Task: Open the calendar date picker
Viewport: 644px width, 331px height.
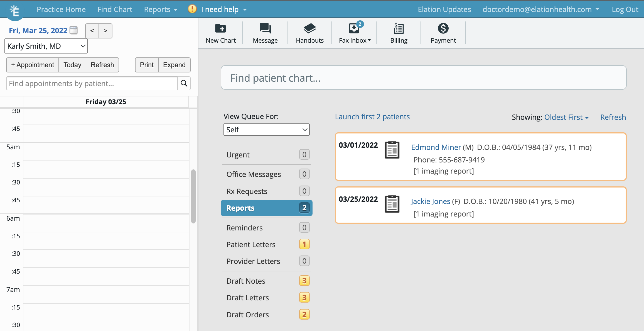Action: 73,30
